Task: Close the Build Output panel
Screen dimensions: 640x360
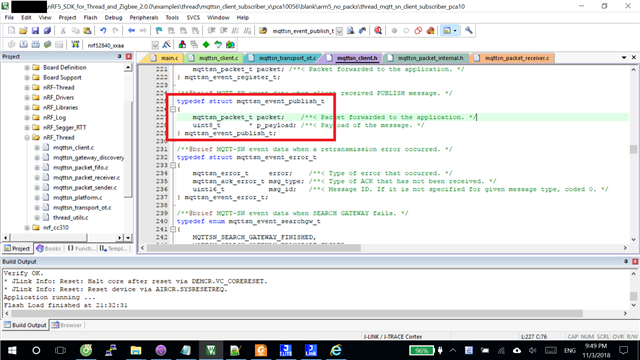Action: click(x=635, y=261)
